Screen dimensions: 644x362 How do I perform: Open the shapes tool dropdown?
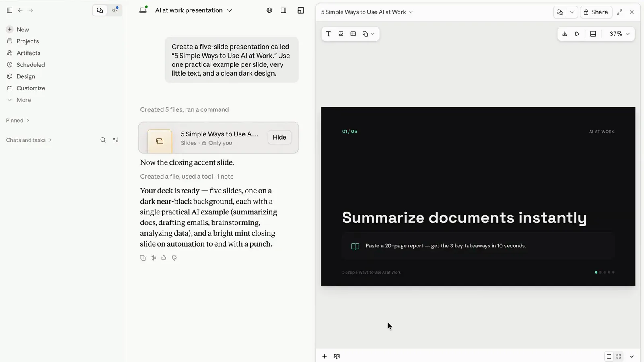coord(368,34)
